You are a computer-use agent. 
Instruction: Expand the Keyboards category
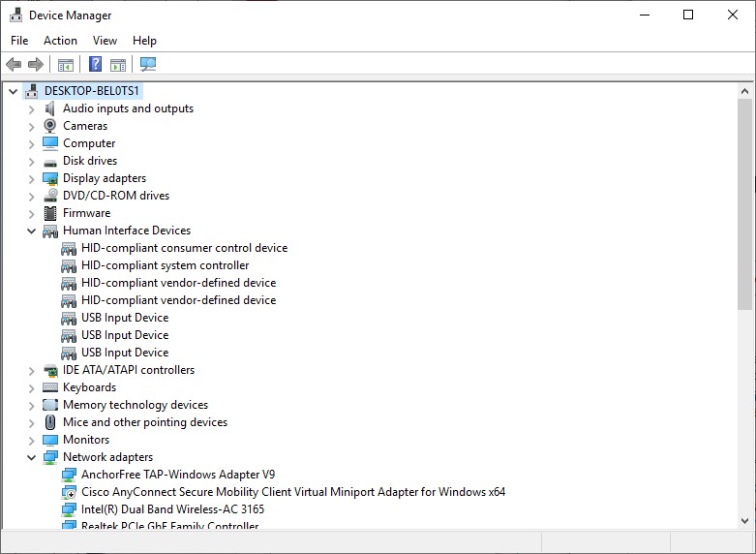click(x=31, y=387)
